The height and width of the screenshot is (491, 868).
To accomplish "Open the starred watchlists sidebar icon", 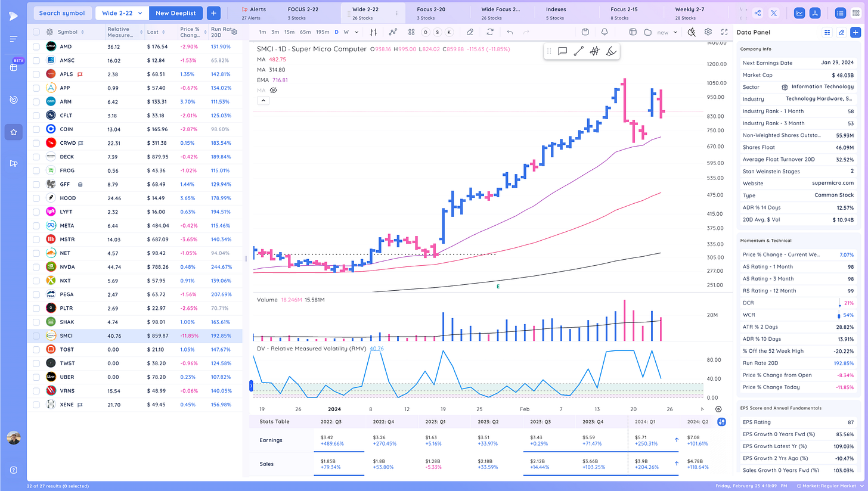I will [x=13, y=132].
